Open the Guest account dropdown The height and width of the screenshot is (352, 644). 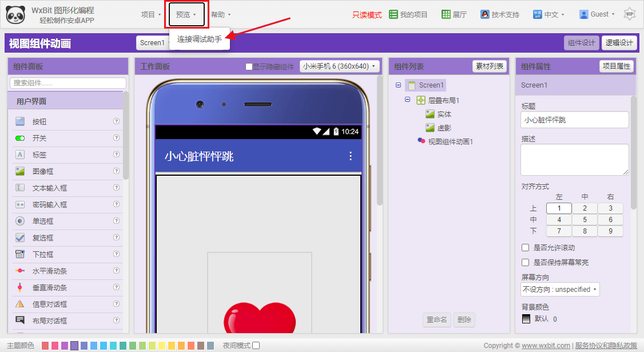coord(597,14)
